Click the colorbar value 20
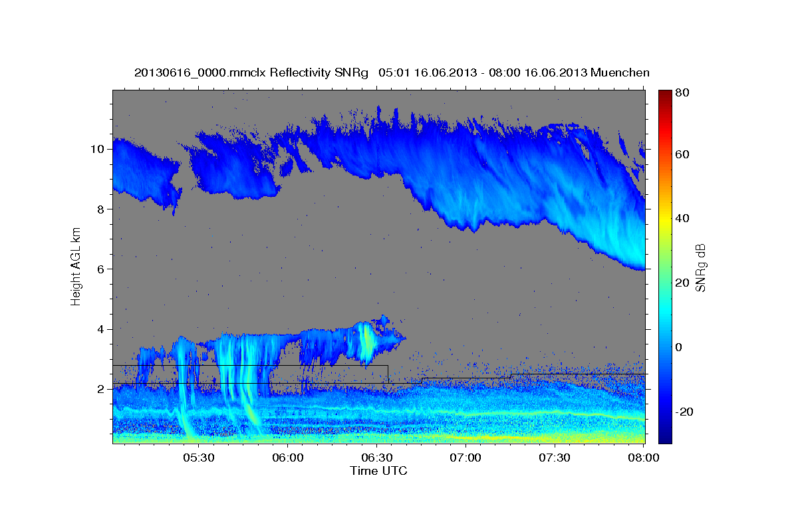Viewport: 798px width, 532px height. pyautogui.click(x=682, y=283)
